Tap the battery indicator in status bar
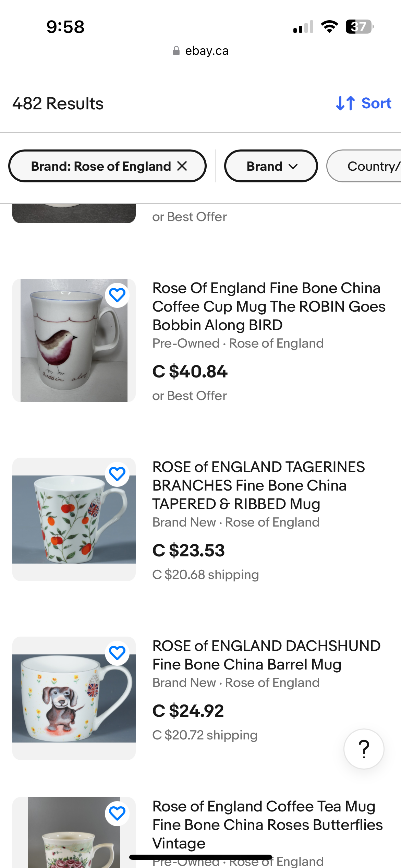Screen dimensions: 401x868 (359, 27)
